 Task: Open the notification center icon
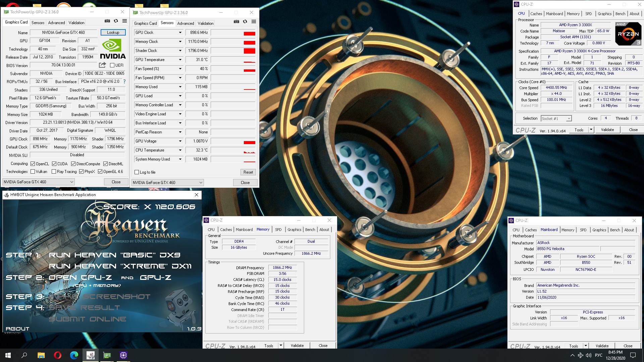click(633, 355)
